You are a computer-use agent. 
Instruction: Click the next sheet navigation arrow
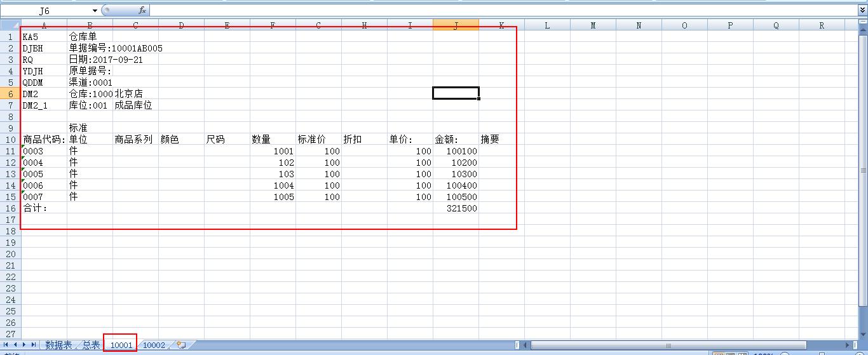tap(25, 345)
